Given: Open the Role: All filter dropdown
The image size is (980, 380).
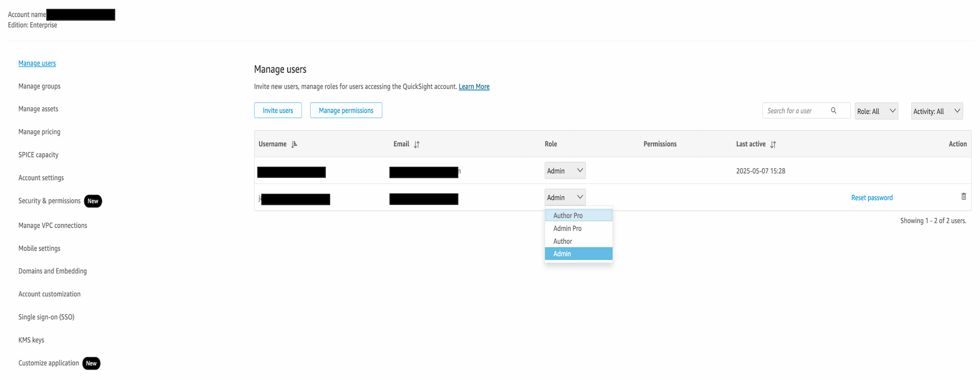Looking at the screenshot, I should click(x=876, y=111).
